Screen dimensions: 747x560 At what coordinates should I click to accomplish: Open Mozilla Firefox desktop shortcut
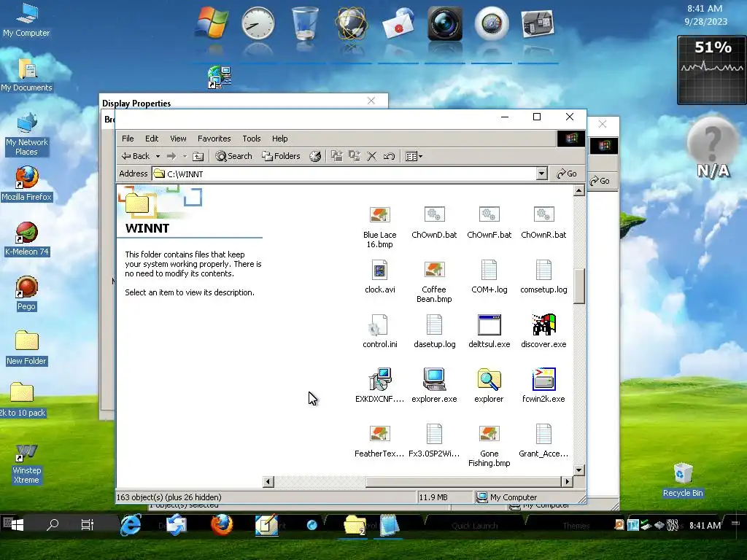tap(26, 184)
